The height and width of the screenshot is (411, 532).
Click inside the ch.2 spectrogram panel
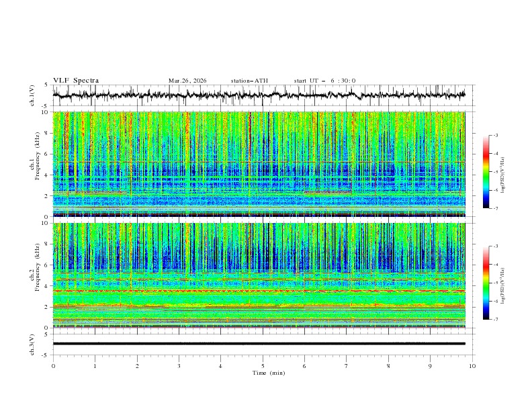pos(259,275)
